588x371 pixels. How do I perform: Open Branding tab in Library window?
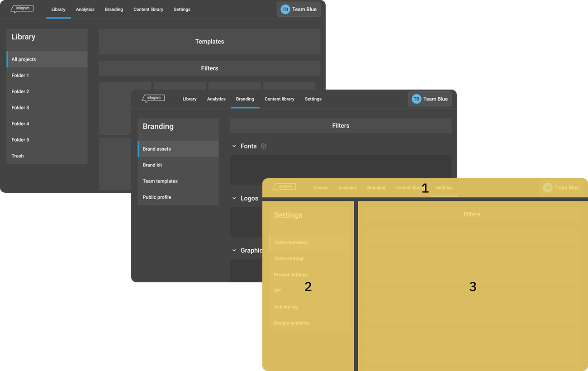pyautogui.click(x=114, y=10)
